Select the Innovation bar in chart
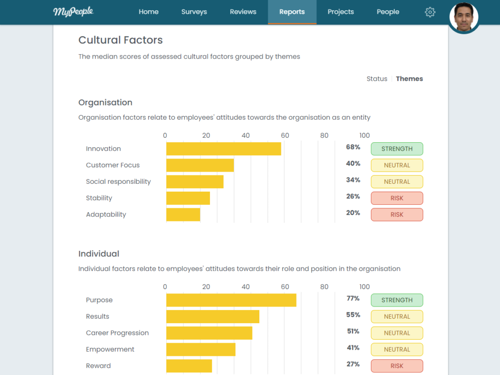 (x=224, y=149)
